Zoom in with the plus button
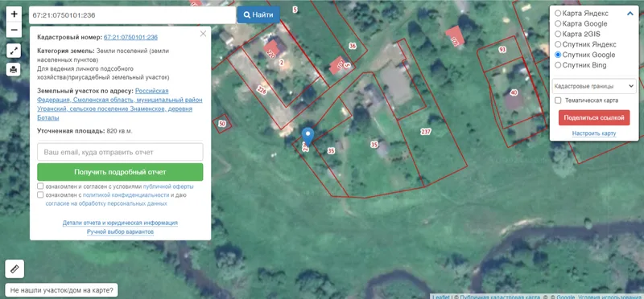Viewport: 644px width, 299px height. pos(14,14)
